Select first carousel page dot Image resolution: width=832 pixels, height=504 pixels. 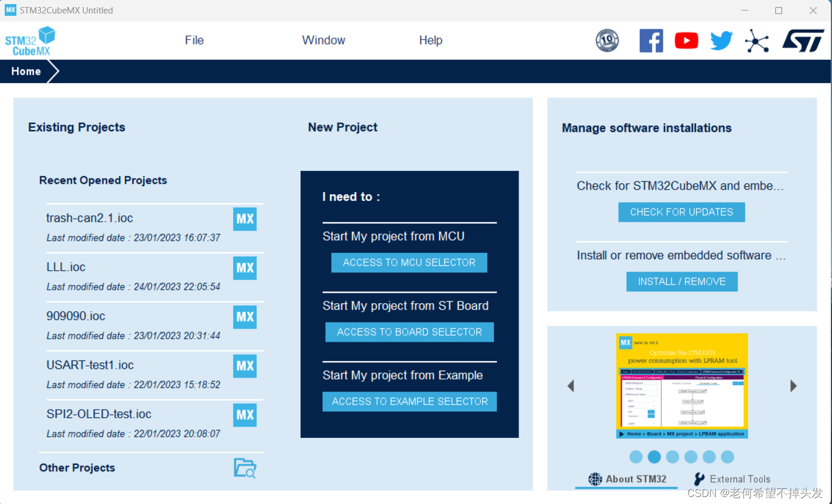636,457
